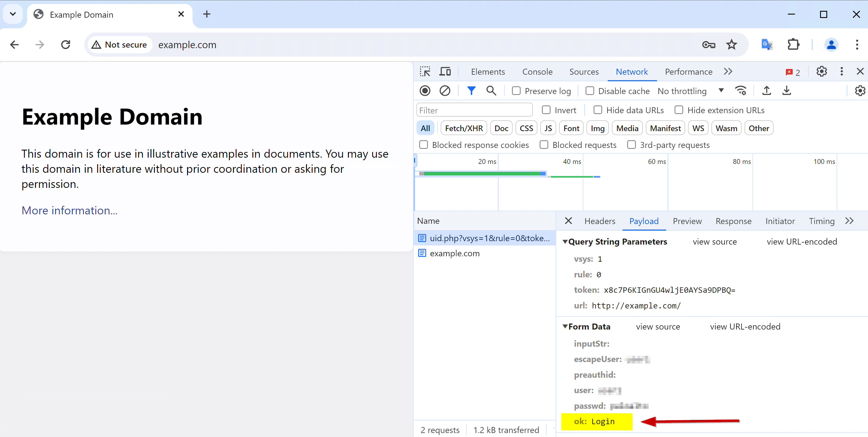Toggle the device toolbar icon
Viewport: 868px width, 437px height.
(445, 72)
